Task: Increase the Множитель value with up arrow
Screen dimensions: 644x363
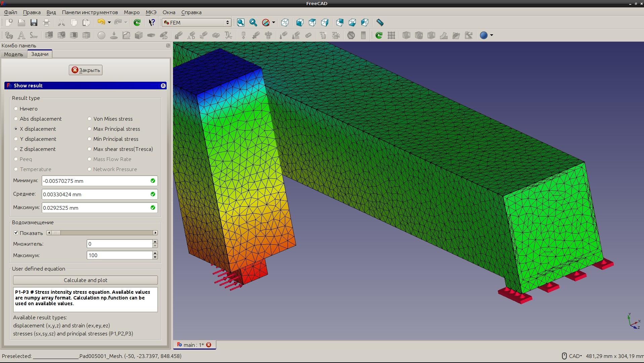Action: pos(155,242)
